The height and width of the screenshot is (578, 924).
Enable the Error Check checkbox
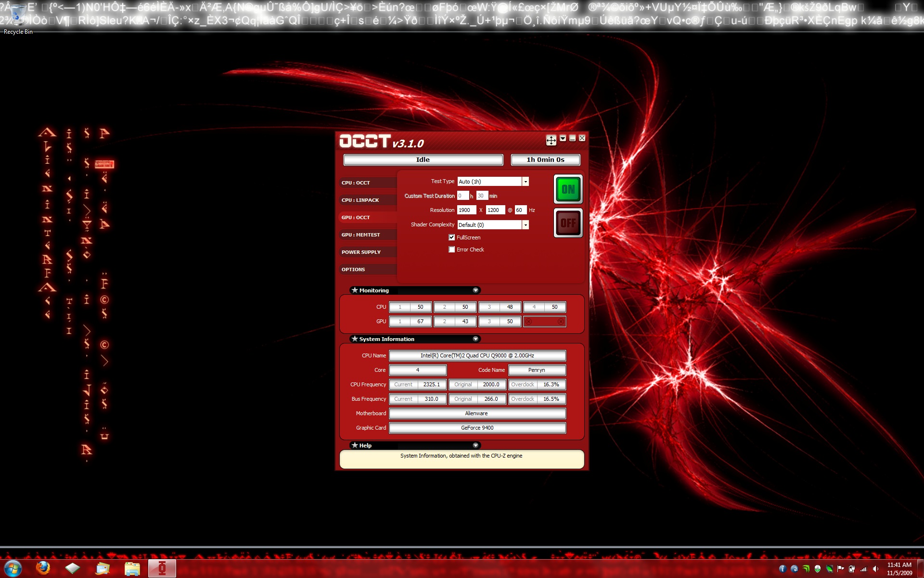coord(451,250)
